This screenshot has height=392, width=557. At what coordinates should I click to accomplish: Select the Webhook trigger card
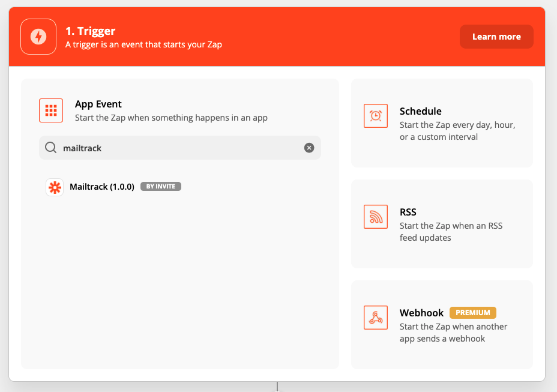[442, 324]
